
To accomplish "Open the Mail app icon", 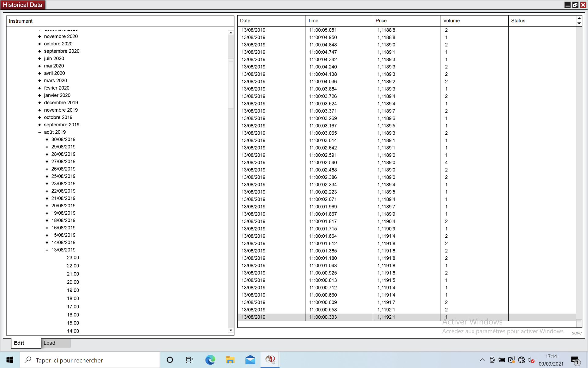I will pyautogui.click(x=250, y=360).
